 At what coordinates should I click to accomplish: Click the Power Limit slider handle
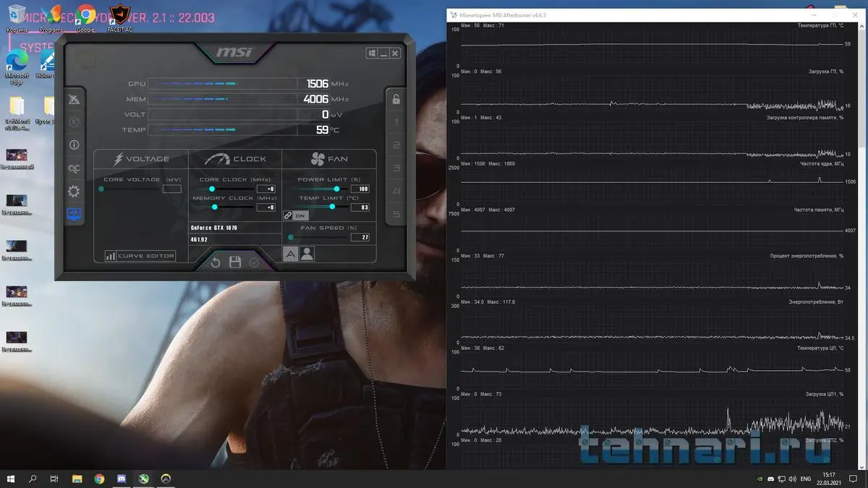pos(336,189)
